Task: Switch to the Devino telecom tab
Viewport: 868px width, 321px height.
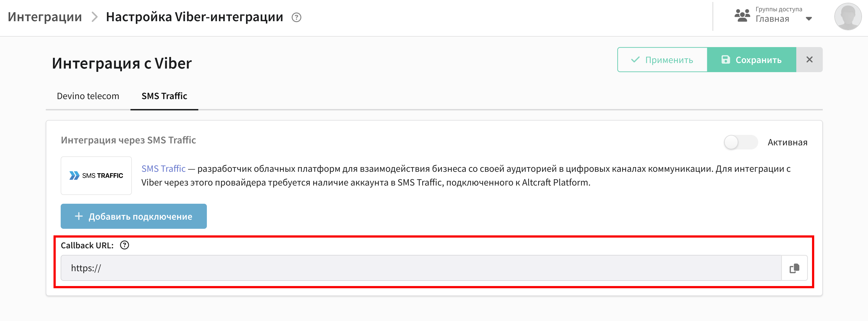Action: (x=88, y=96)
